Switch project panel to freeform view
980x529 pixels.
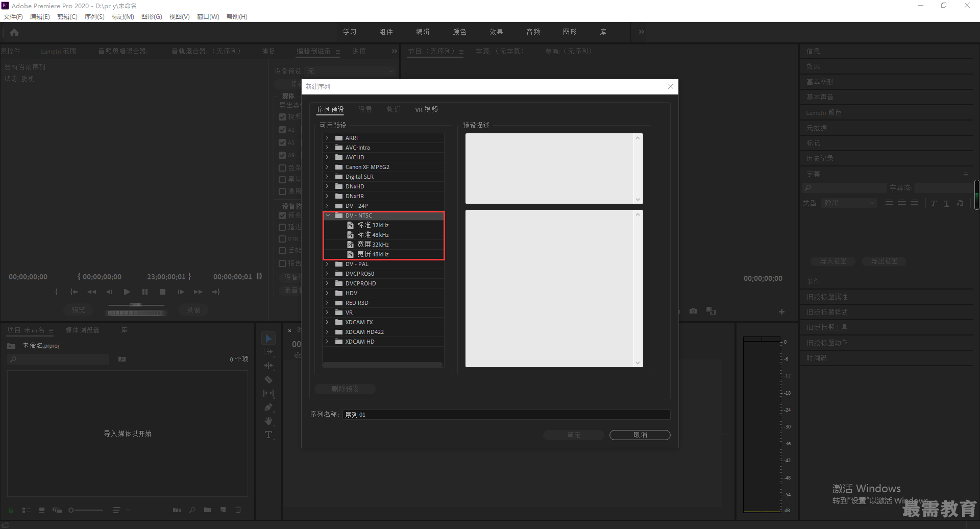coord(57,510)
